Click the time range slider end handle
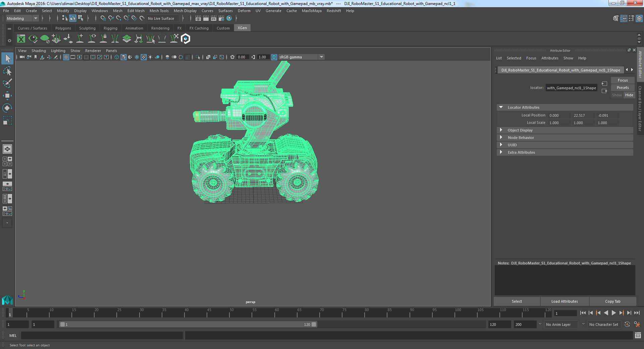The image size is (644, 349). (314, 325)
